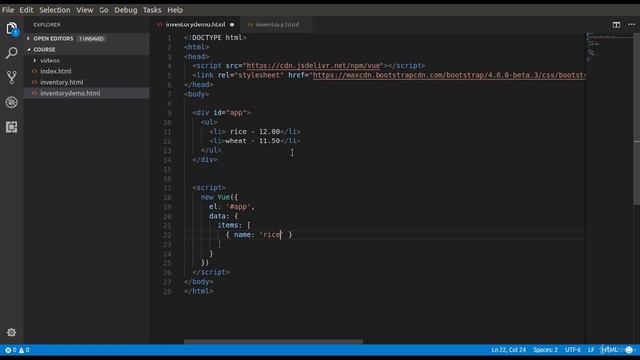Click the Ln 22, Col 24 status item
The image size is (640, 360).
509,350
